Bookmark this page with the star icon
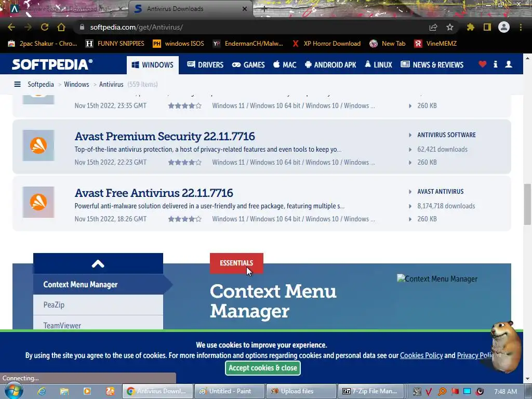Screen dimensions: 532x399 coord(449,27)
